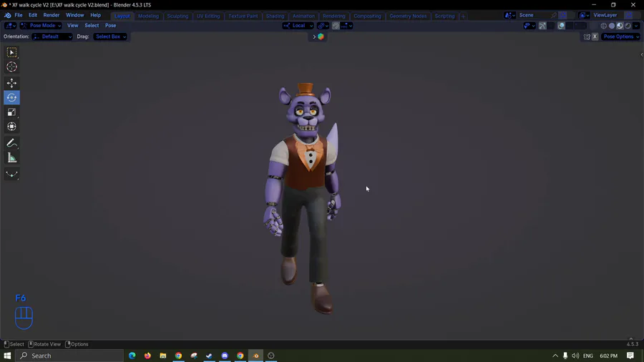Open the Local transform orientation dropdown
The width and height of the screenshot is (644, 362).
click(298, 26)
